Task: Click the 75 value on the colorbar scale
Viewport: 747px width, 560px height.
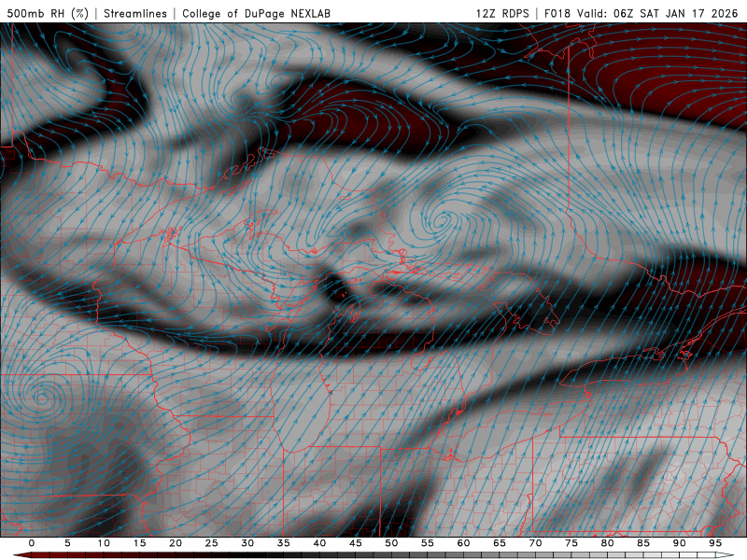Action: (571, 543)
